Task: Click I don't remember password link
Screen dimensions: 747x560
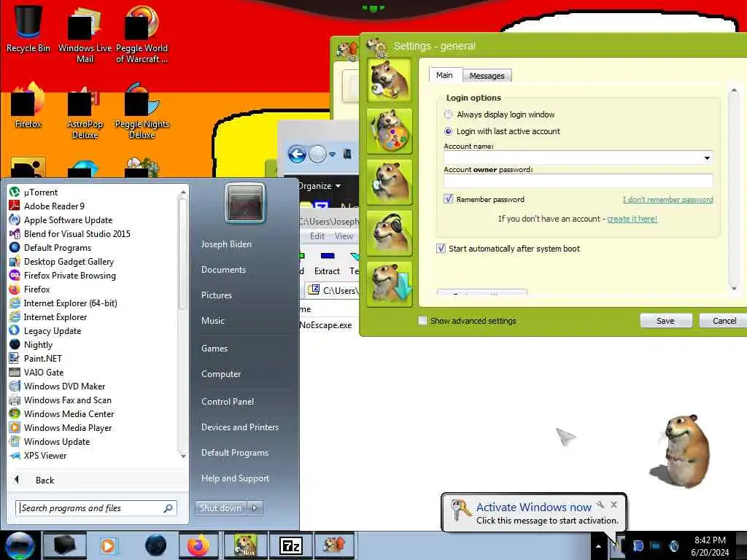Action: (x=668, y=199)
